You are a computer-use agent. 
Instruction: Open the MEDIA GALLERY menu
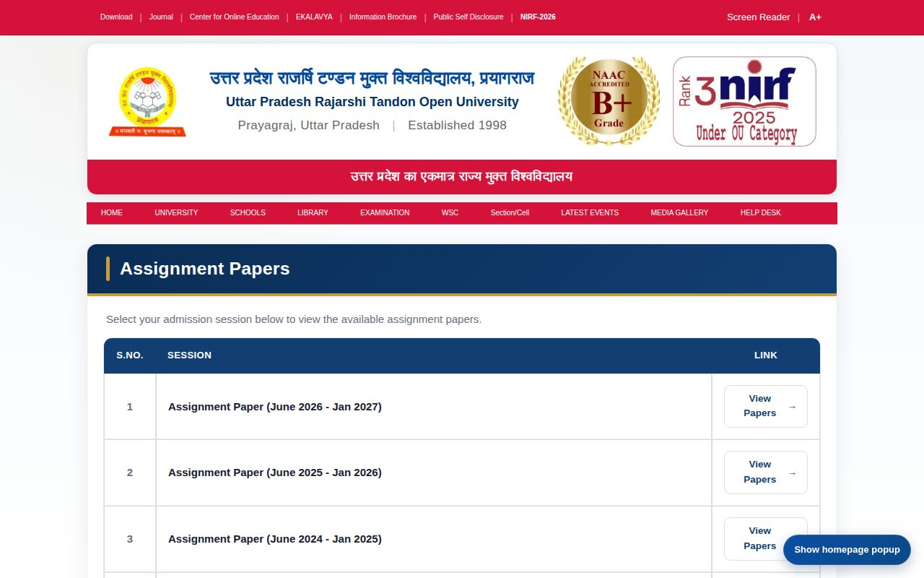(x=679, y=212)
